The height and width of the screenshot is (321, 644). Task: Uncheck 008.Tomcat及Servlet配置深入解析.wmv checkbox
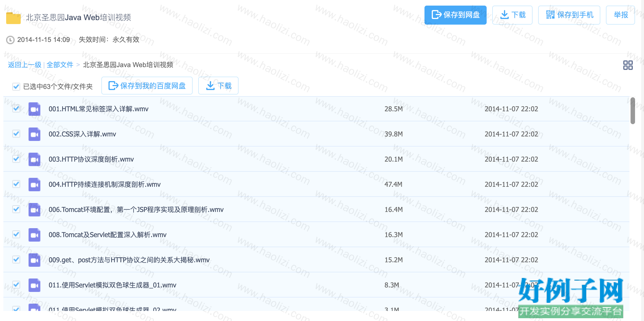(16, 234)
